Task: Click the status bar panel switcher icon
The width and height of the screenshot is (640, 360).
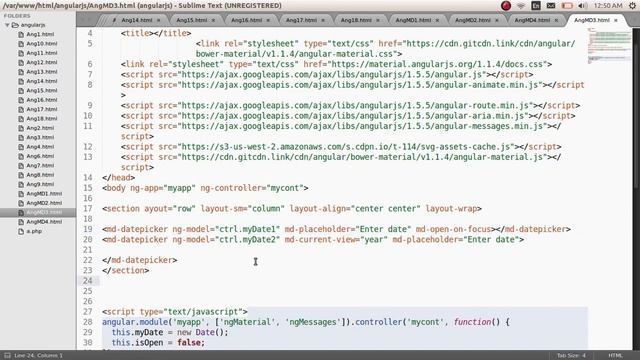Action: point(7,356)
